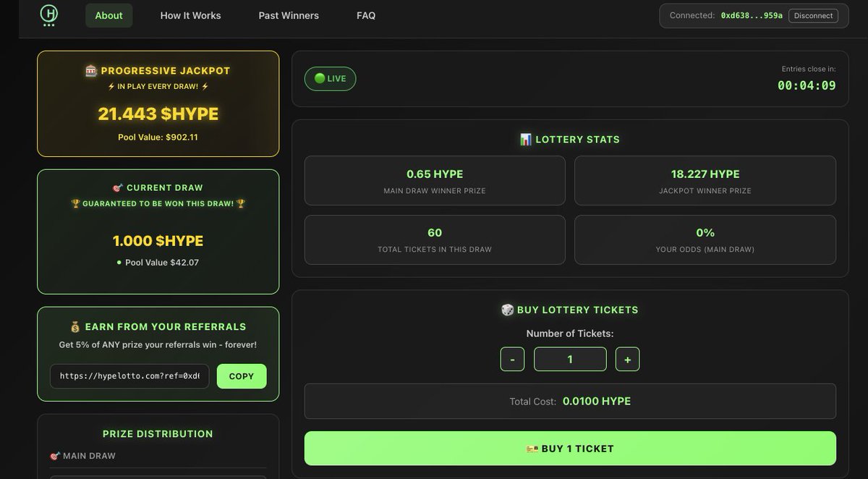868x479 pixels.
Task: Click the 60 total tickets card
Action: [435, 239]
